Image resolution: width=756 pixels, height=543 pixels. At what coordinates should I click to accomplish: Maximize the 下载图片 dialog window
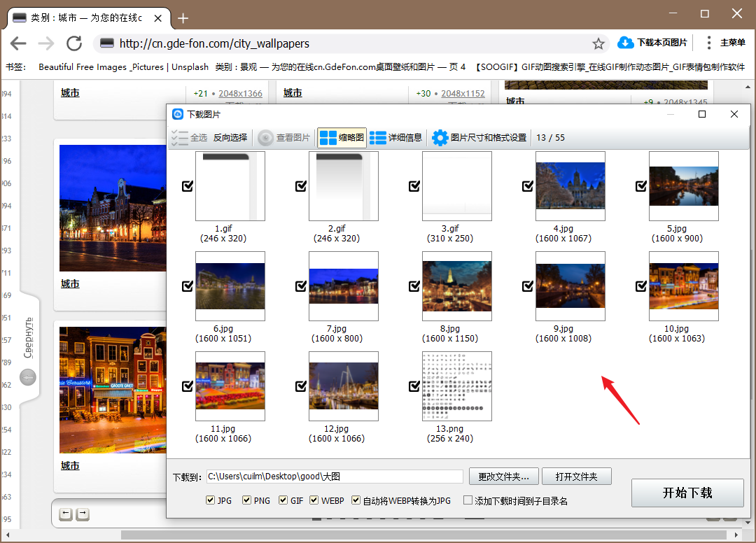tap(702, 114)
